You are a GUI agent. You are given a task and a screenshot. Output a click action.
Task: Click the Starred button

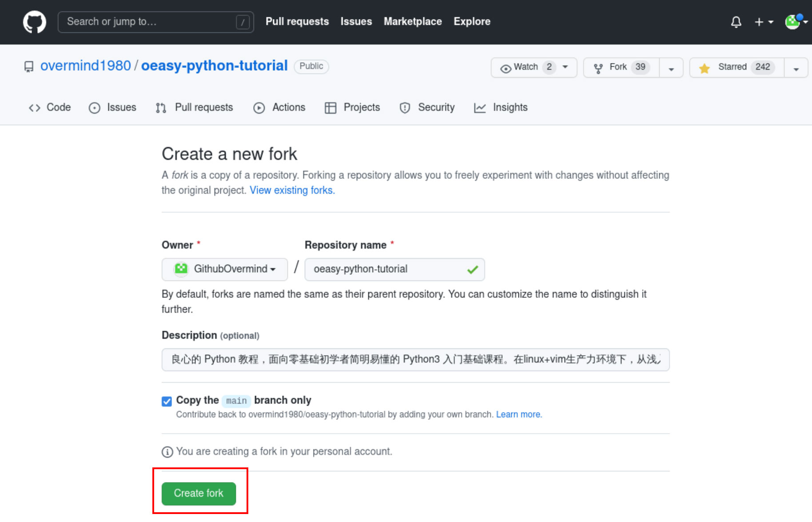[737, 67]
